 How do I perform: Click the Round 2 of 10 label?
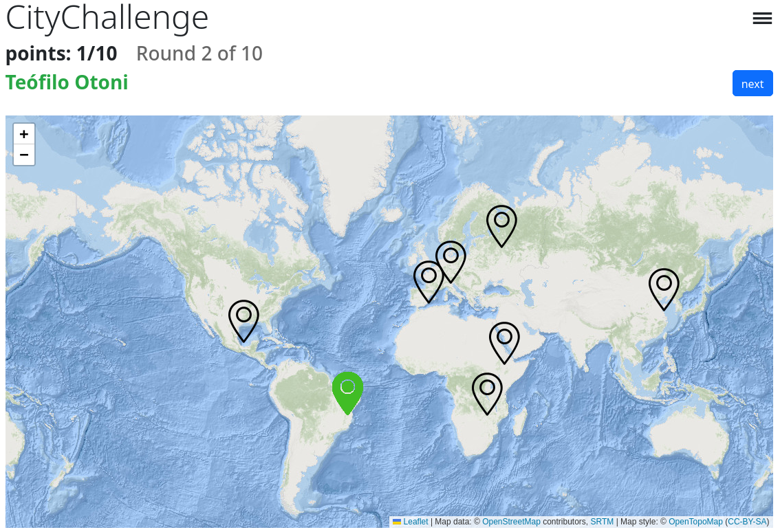click(199, 54)
